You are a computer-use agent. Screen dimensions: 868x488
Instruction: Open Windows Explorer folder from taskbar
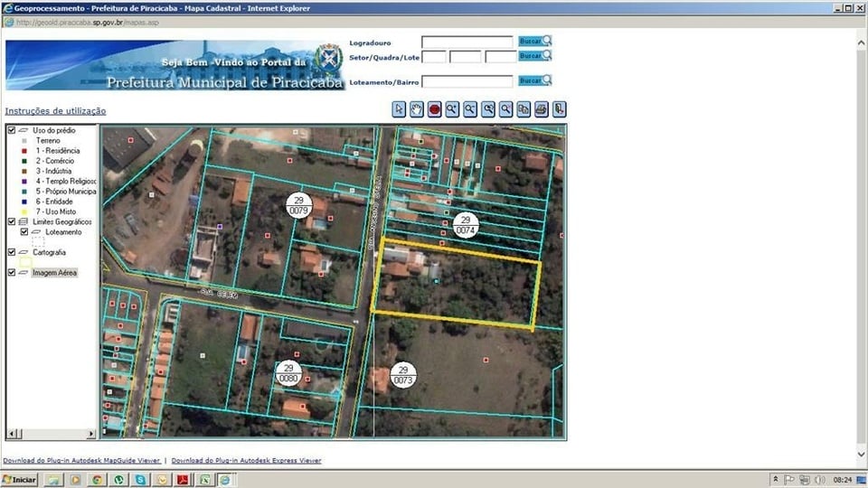(53, 480)
